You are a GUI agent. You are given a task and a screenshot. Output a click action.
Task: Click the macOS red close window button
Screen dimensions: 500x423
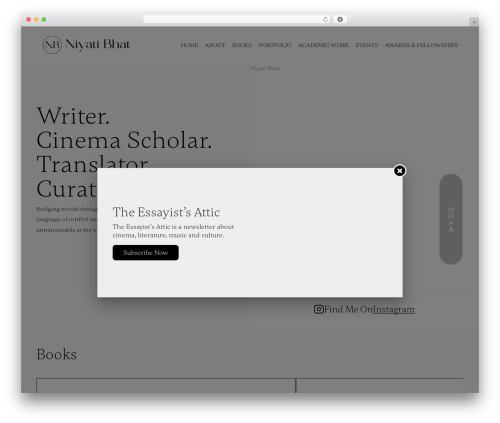(x=29, y=20)
